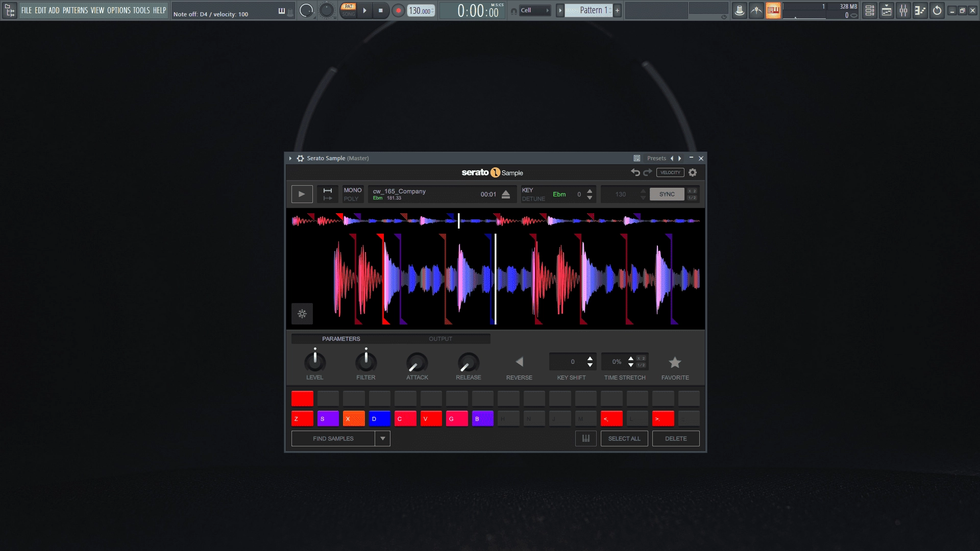Toggle the REVERSE arrow
The height and width of the screenshot is (551, 980).
pyautogui.click(x=519, y=362)
